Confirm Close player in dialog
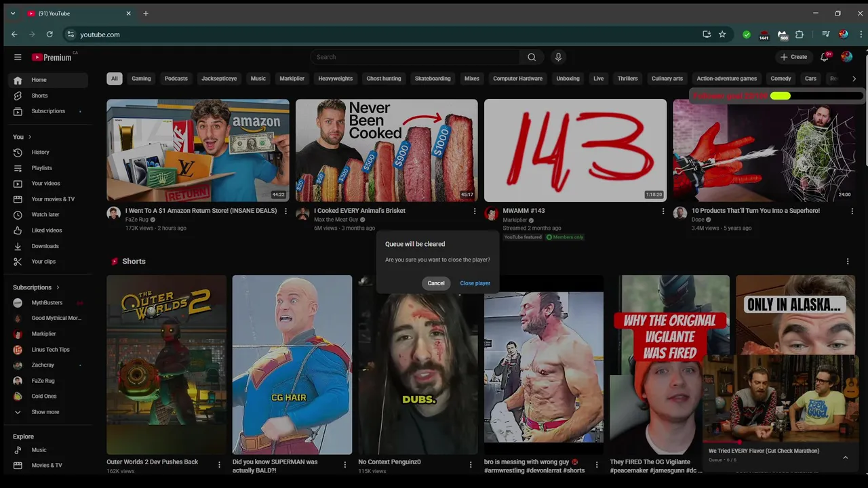This screenshot has height=488, width=868. 475,283
